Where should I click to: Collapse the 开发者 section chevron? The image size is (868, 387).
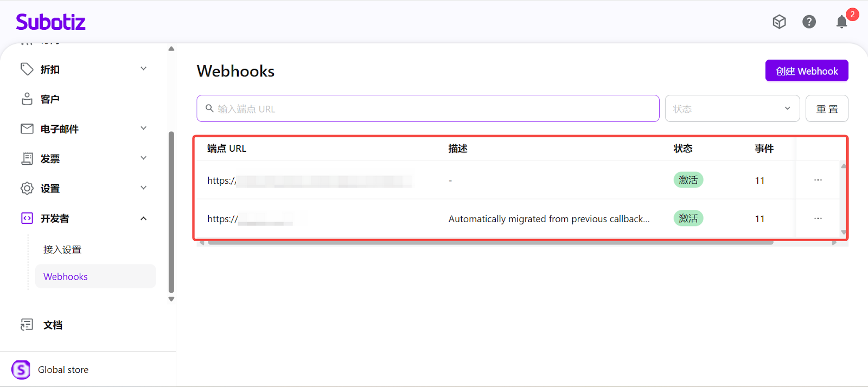tap(143, 218)
